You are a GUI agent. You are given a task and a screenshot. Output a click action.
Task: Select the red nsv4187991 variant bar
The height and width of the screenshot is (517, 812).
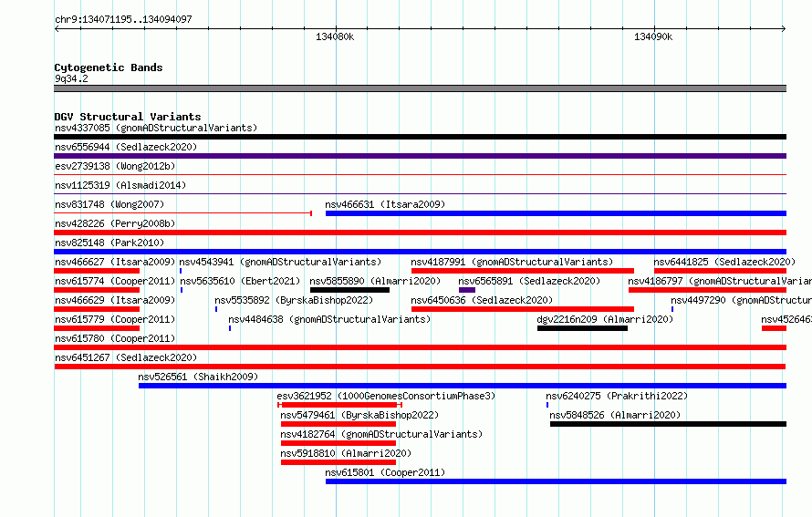523,271
